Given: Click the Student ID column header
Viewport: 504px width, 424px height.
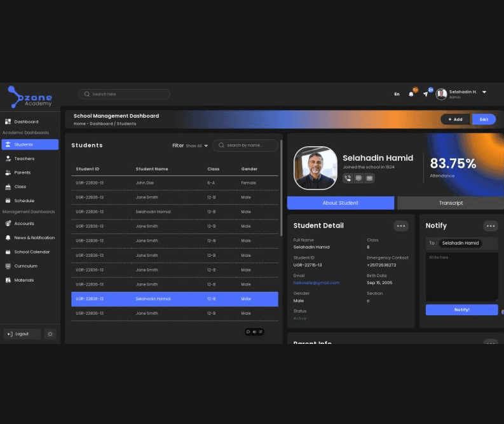Looking at the screenshot, I should coord(88,169).
